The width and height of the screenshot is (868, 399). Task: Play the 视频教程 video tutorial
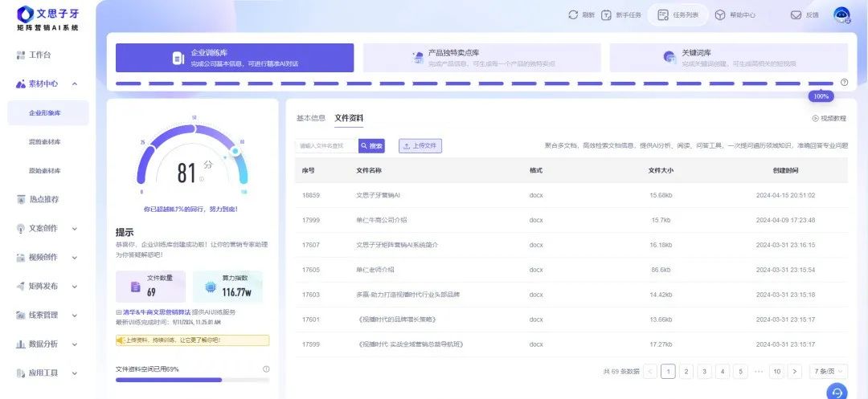pyautogui.click(x=829, y=118)
